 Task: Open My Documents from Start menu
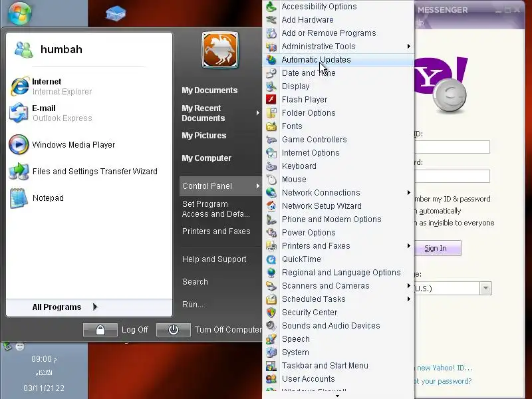[209, 90]
